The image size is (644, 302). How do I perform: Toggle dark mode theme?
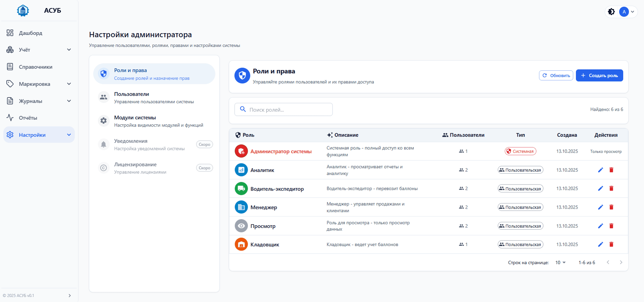[611, 11]
